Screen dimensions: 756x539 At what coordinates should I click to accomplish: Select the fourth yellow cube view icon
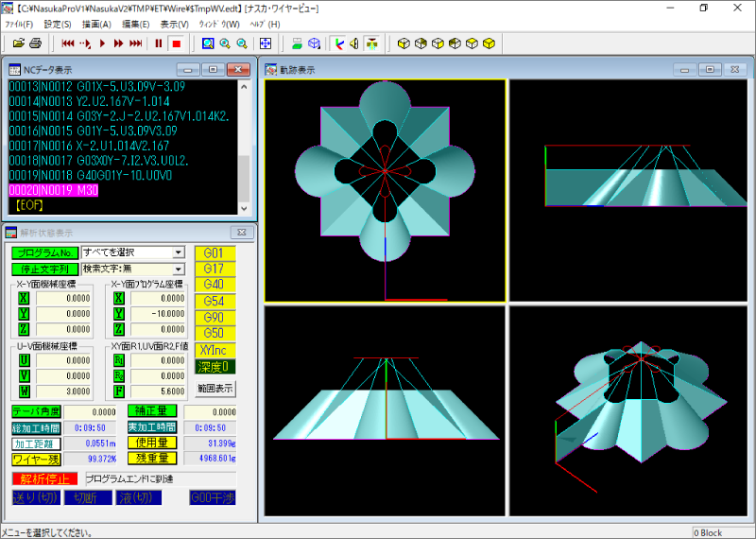tap(455, 43)
